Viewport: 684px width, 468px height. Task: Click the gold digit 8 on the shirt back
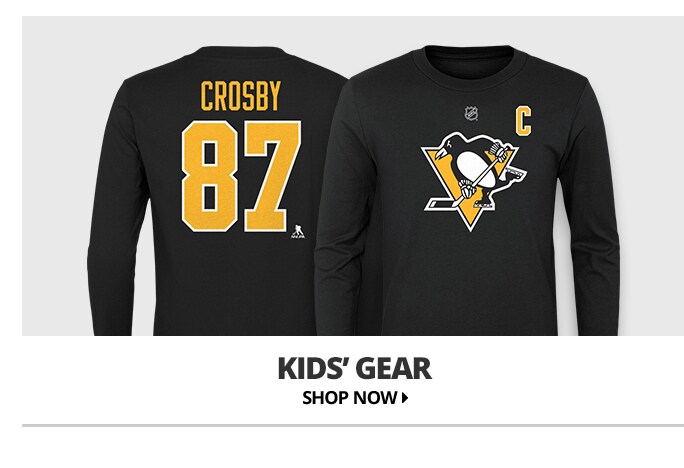pos(210,176)
